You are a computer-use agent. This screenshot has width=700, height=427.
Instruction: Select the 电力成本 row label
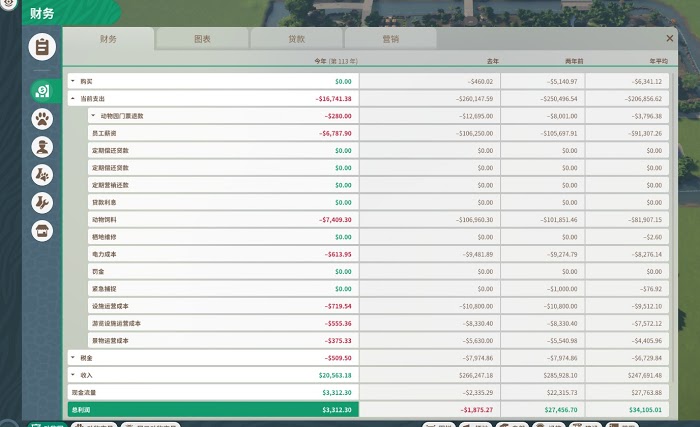point(104,254)
